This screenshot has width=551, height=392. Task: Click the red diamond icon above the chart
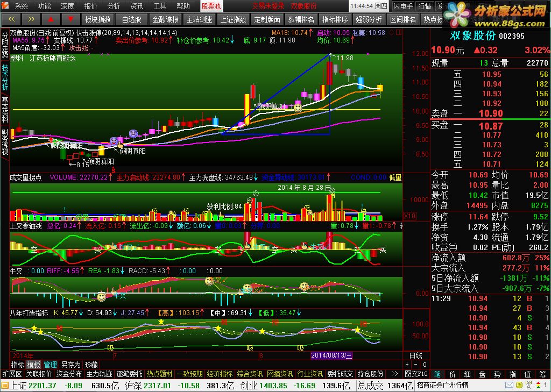(x=392, y=33)
